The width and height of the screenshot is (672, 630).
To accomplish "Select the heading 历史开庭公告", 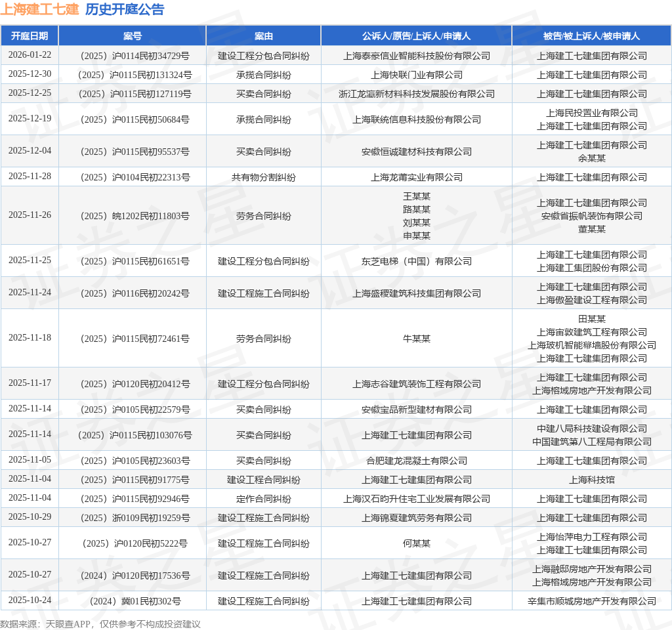I will 125,9.
